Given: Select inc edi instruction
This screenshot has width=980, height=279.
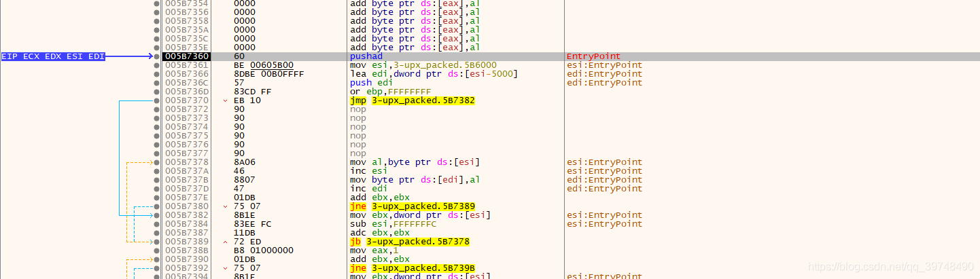Looking at the screenshot, I should click(369, 189).
